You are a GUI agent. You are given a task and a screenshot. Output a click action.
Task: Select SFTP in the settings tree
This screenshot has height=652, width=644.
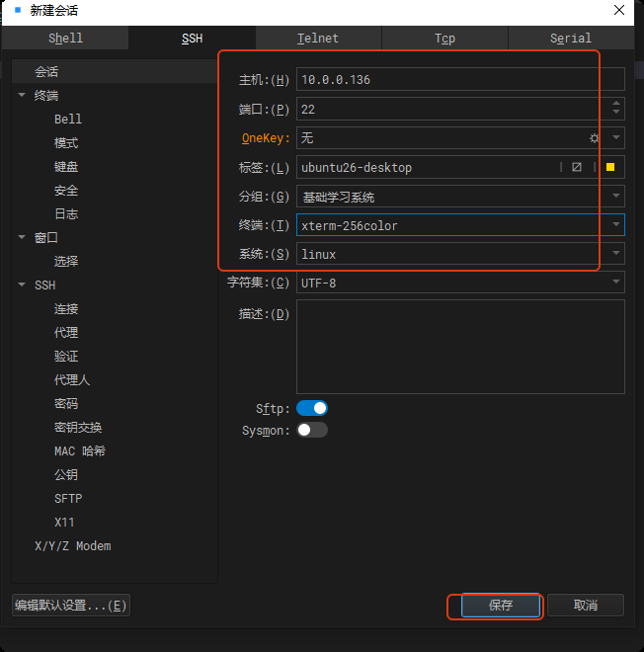[68, 498]
